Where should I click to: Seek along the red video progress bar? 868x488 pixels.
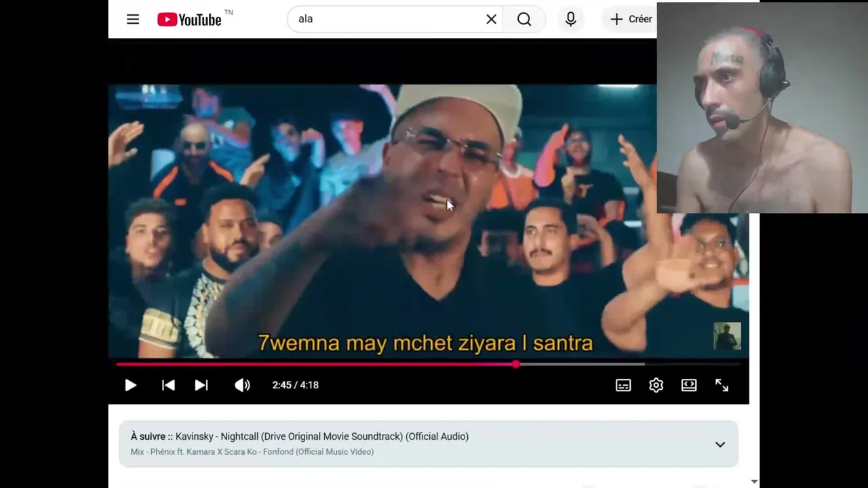point(429,365)
